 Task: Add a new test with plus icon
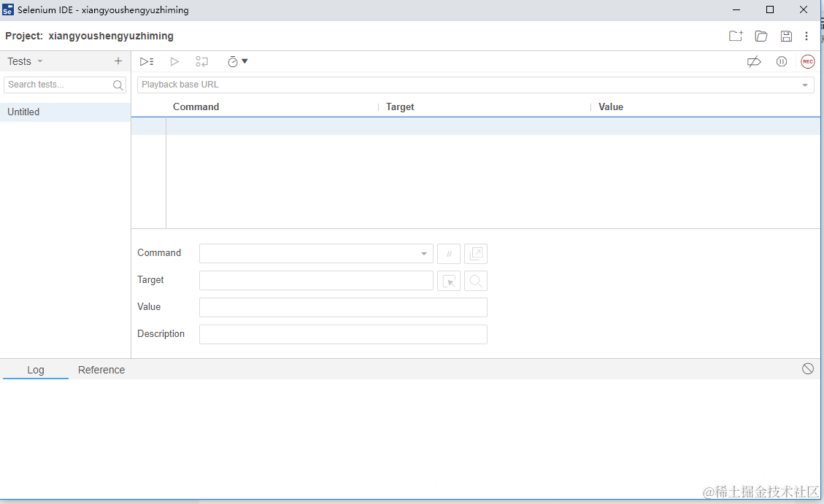coord(118,61)
